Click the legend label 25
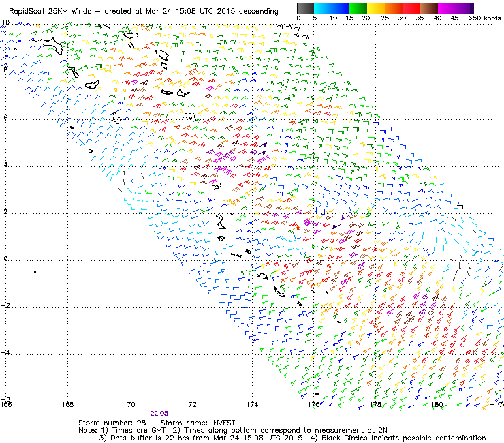The height and width of the screenshot is (443, 504). 385,18
